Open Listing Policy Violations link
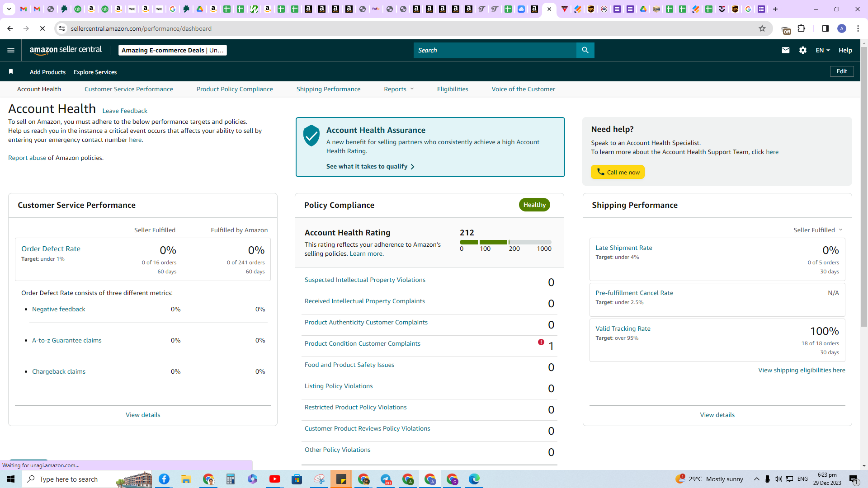This screenshot has height=488, width=868. (339, 386)
